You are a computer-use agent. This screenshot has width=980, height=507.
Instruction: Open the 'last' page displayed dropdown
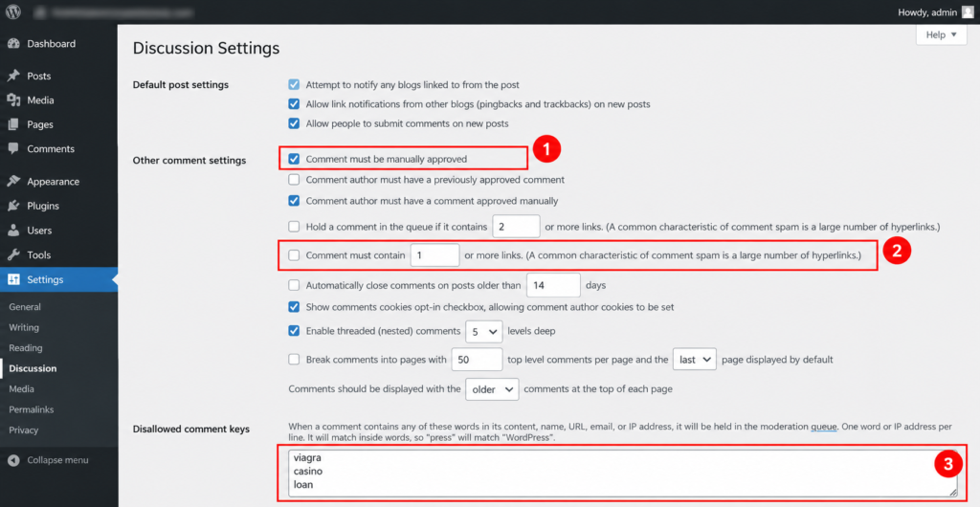tap(695, 360)
